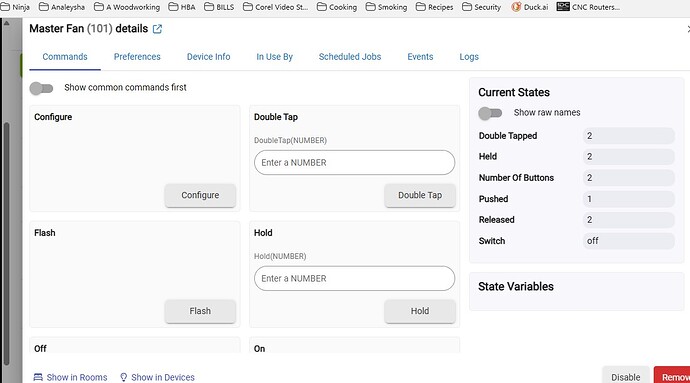This screenshot has width=690, height=383.
Task: Click the Current States heading
Action: click(x=514, y=92)
